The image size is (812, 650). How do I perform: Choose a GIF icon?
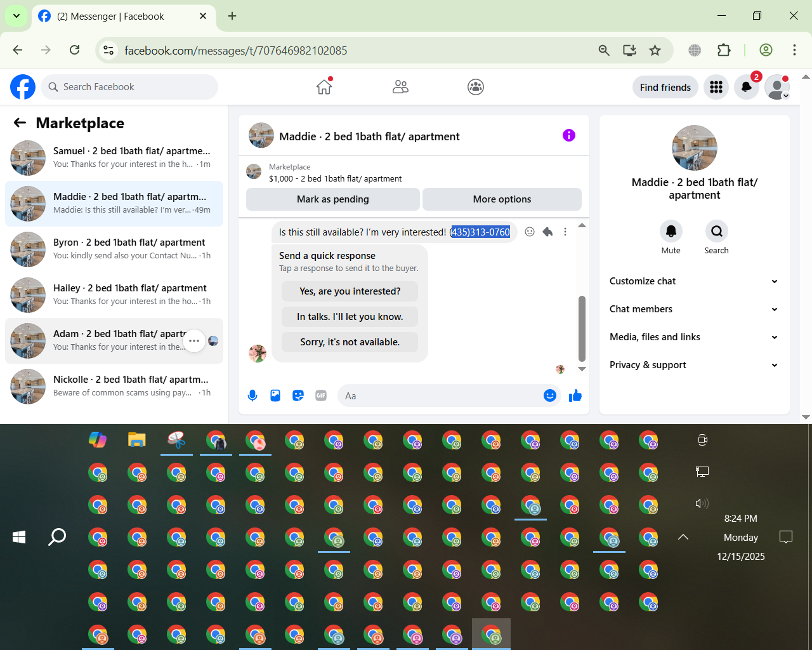tap(321, 395)
